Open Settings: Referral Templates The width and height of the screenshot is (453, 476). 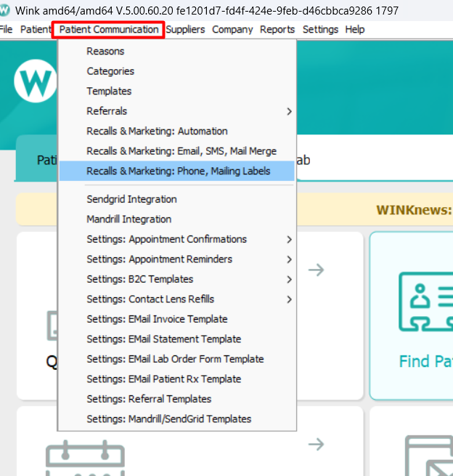pyautogui.click(x=177, y=399)
